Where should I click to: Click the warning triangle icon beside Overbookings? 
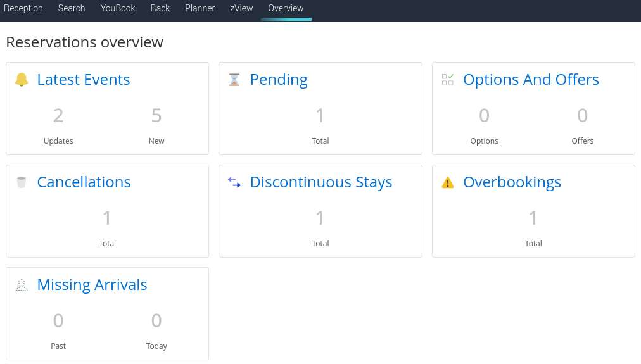click(448, 182)
